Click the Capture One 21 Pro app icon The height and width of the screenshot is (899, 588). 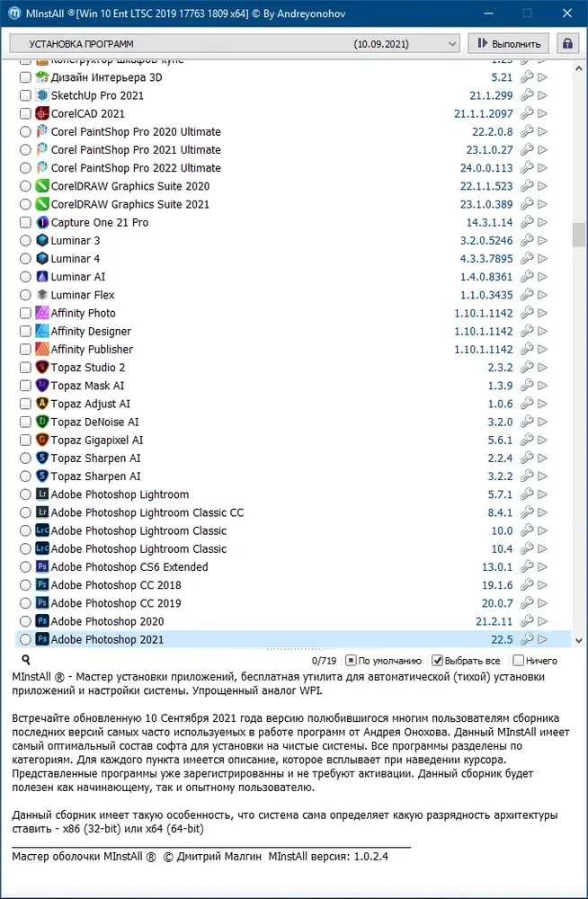pos(42,222)
